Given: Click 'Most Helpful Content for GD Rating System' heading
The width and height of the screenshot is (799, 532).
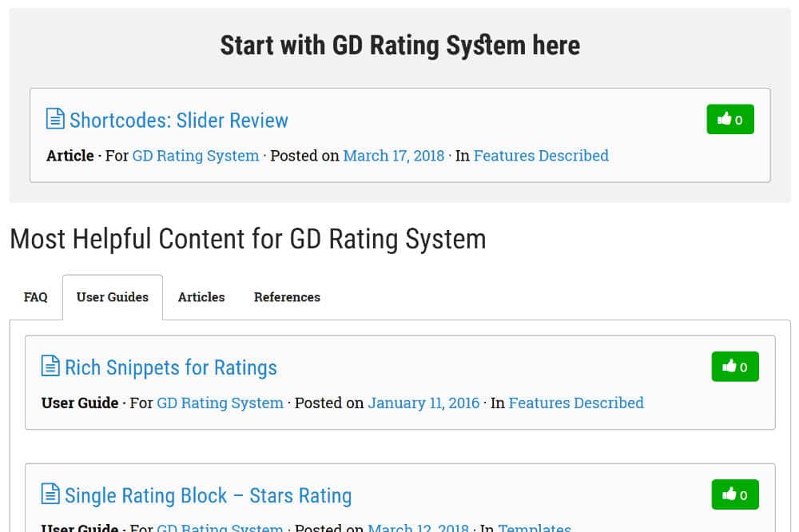Looking at the screenshot, I should pyautogui.click(x=248, y=239).
